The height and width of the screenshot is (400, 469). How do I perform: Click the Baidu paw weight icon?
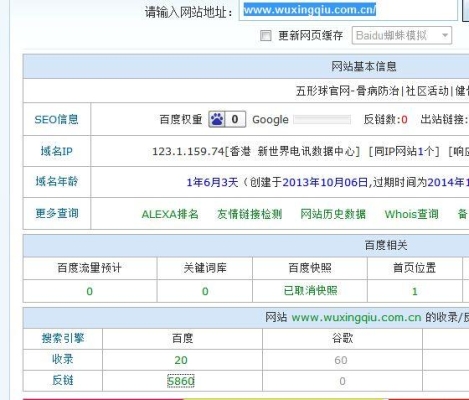pos(217,119)
